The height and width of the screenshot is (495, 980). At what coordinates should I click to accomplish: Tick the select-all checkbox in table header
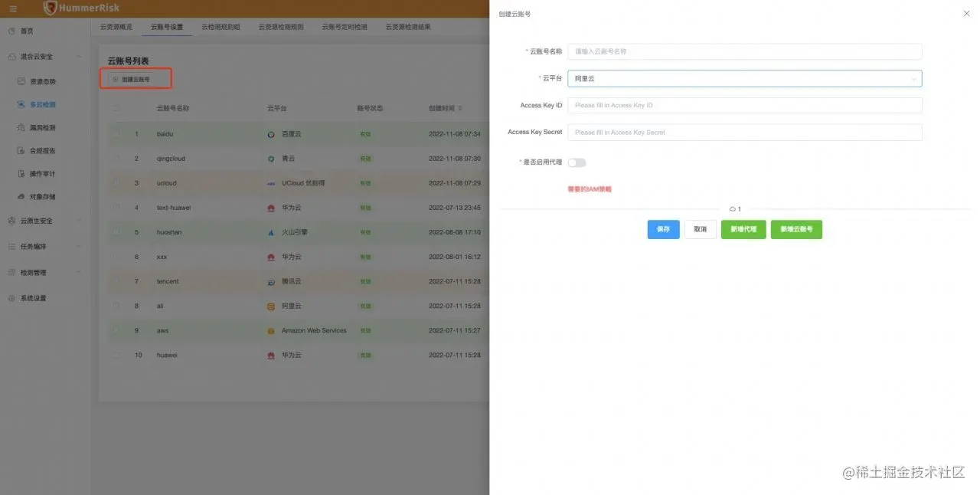(116, 108)
